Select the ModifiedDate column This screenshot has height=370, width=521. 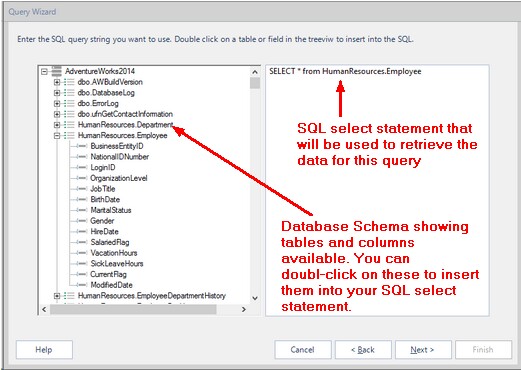pyautogui.click(x=111, y=285)
